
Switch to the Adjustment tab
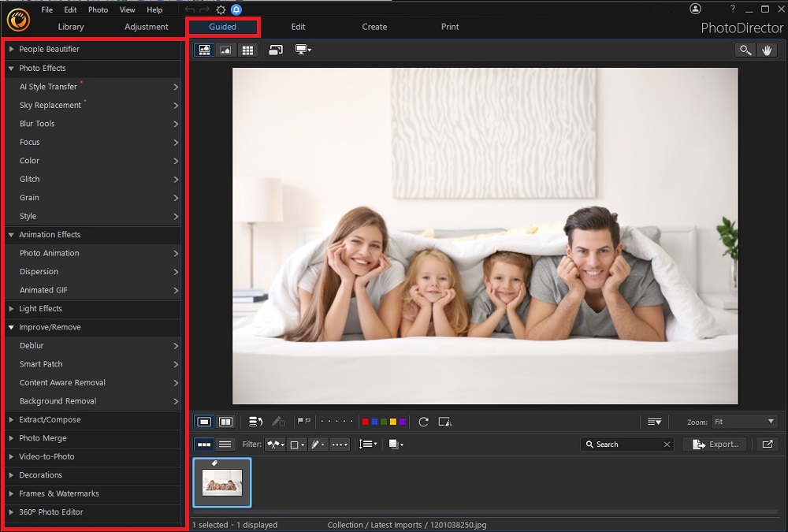coord(146,26)
